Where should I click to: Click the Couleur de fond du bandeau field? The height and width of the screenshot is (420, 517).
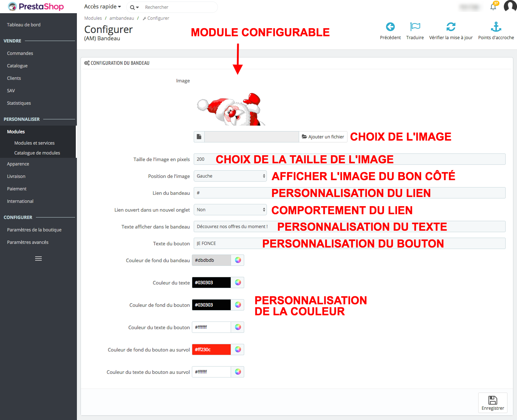212,260
